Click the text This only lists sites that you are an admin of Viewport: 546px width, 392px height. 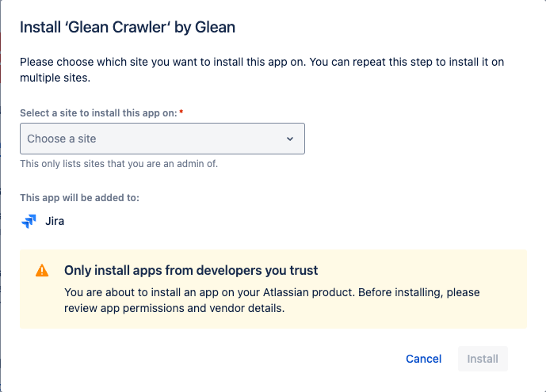coord(119,163)
